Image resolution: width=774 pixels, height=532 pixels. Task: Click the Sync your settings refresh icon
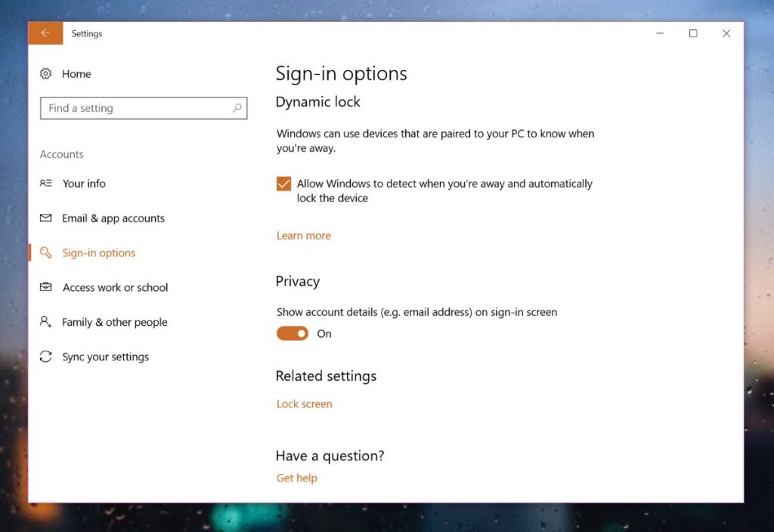pyautogui.click(x=46, y=356)
